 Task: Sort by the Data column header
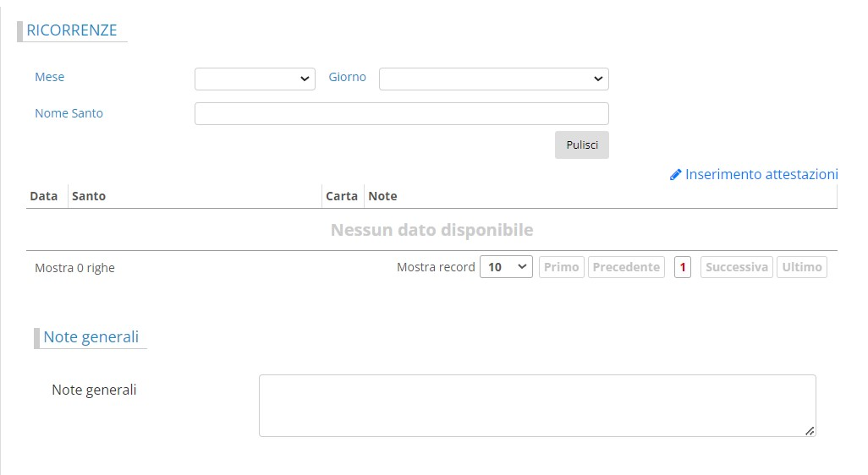44,196
